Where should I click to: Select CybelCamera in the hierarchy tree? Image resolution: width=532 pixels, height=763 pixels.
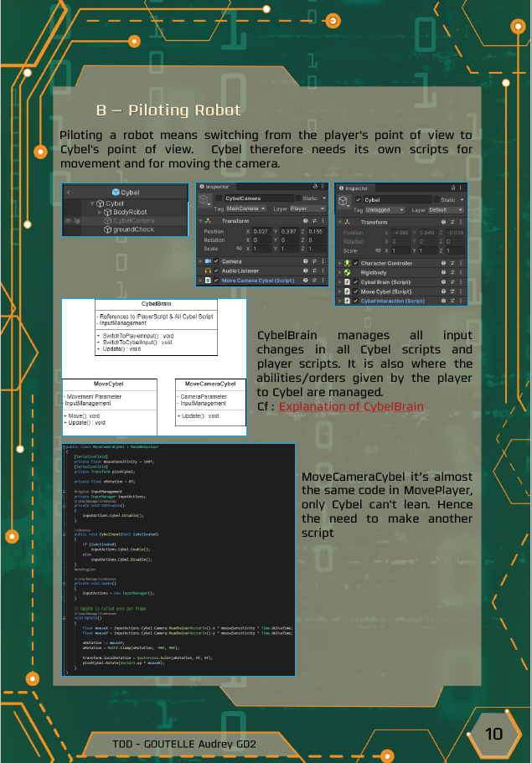click(133, 220)
